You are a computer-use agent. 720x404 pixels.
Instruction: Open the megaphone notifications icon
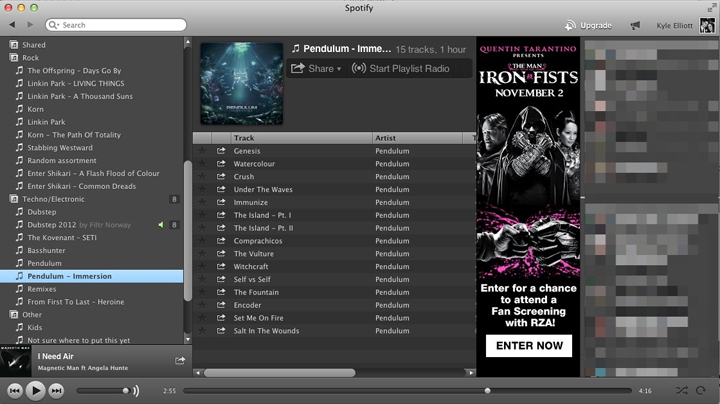pos(635,25)
